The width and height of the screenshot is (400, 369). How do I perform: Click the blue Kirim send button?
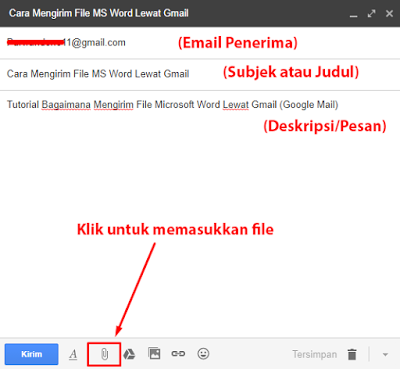pyautogui.click(x=32, y=354)
